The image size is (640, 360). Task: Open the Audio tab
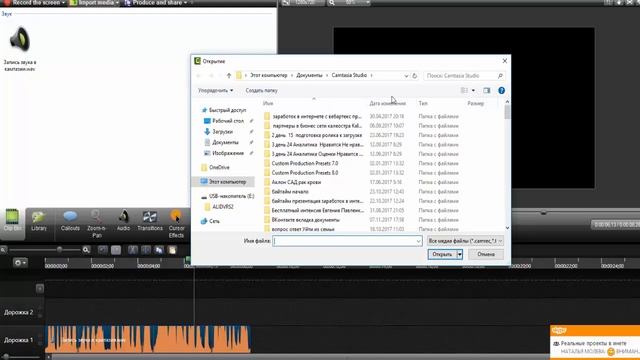coord(123,220)
